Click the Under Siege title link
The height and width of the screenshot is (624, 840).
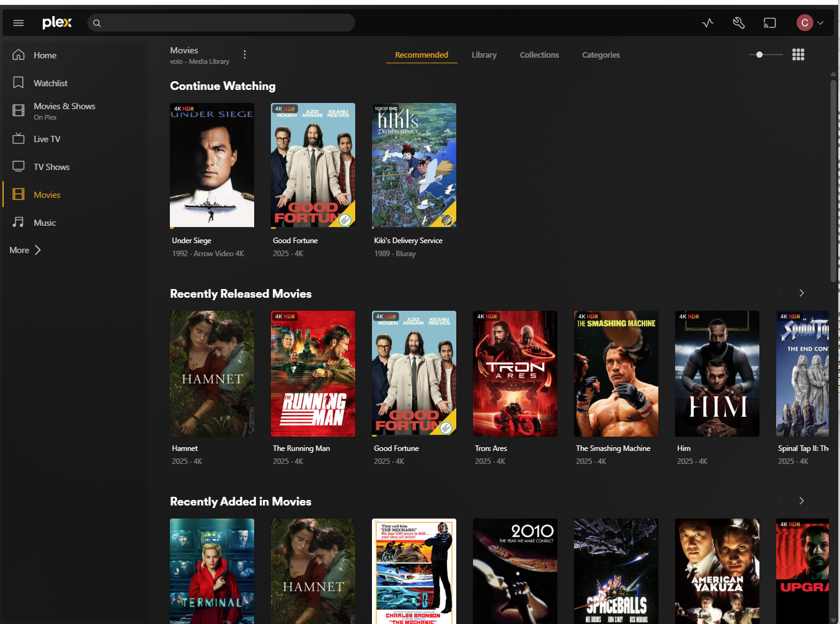pos(192,241)
